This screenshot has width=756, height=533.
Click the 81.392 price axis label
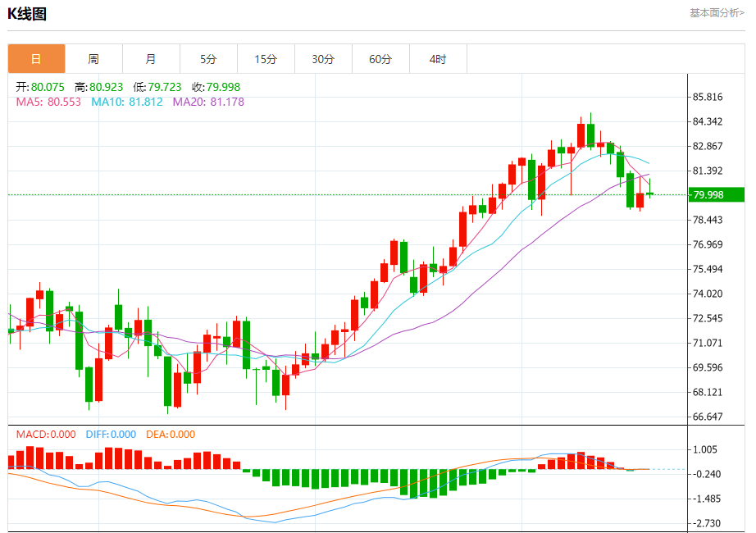tap(708, 171)
